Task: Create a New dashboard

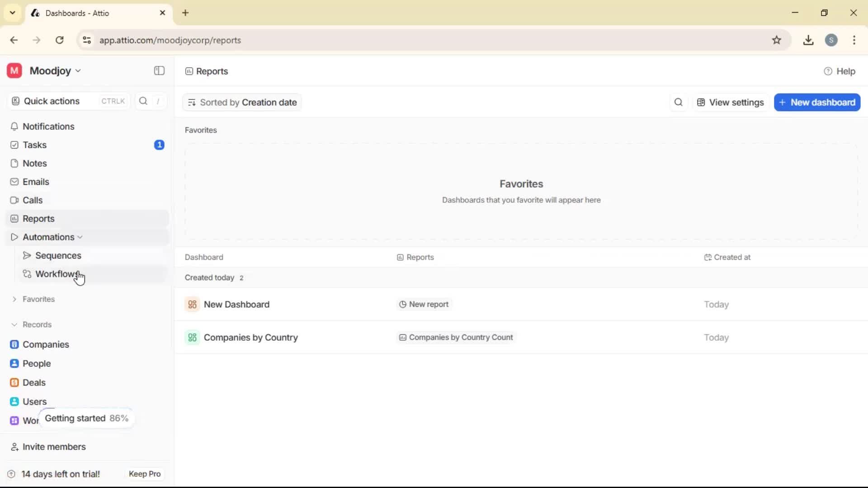Action: point(817,102)
